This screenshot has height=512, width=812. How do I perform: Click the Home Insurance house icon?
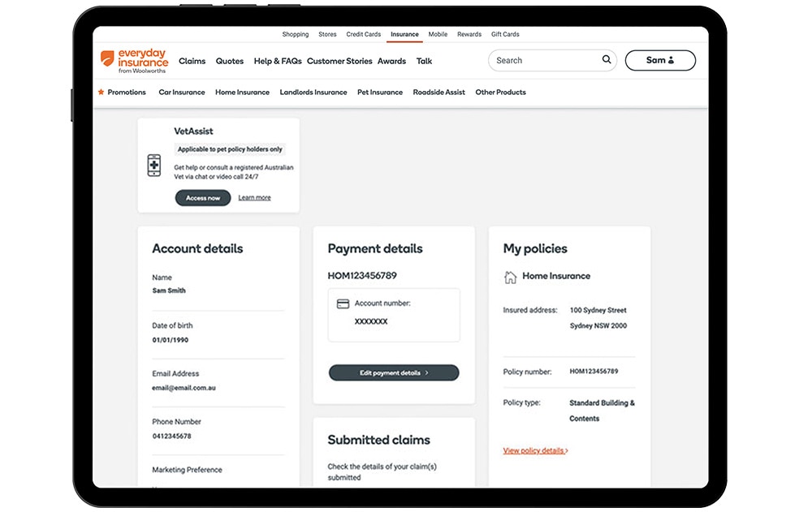pyautogui.click(x=510, y=277)
